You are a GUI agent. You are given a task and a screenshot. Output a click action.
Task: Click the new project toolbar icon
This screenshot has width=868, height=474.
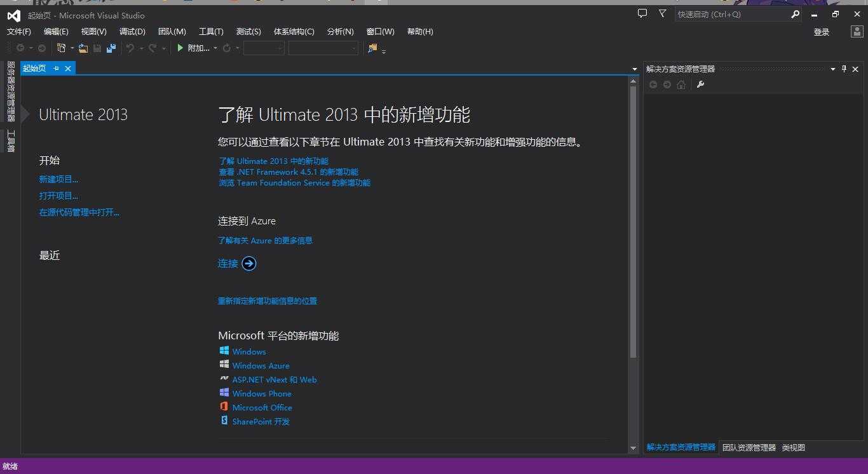coord(61,48)
